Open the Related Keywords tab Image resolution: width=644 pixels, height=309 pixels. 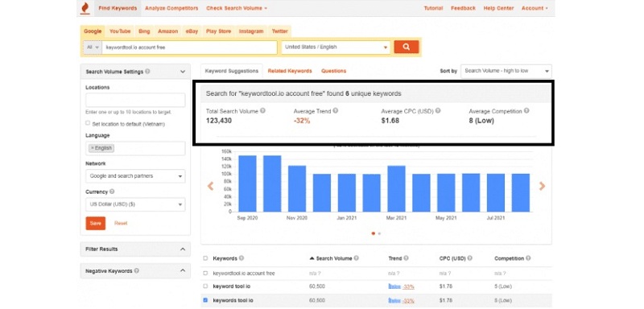click(x=290, y=71)
